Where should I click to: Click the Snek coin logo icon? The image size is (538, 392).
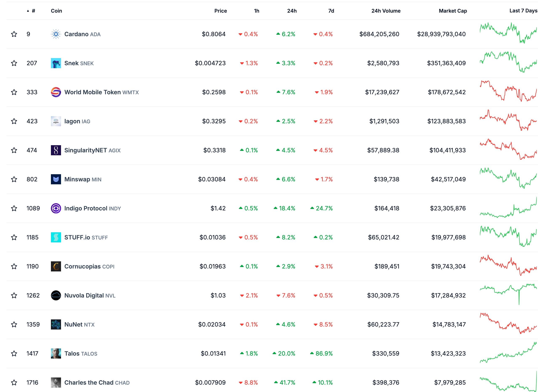tap(56, 63)
